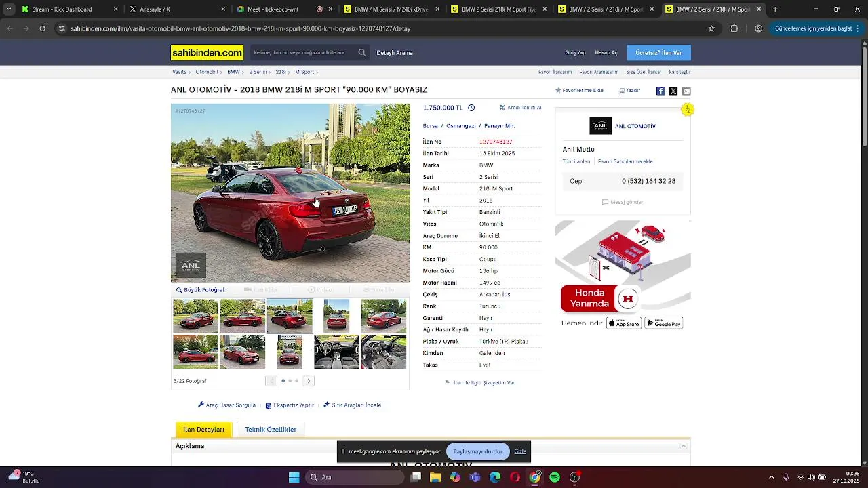Viewport: 868px width, 488px height.
Task: Open the tab search dropdown arrow
Action: [x=9, y=9]
